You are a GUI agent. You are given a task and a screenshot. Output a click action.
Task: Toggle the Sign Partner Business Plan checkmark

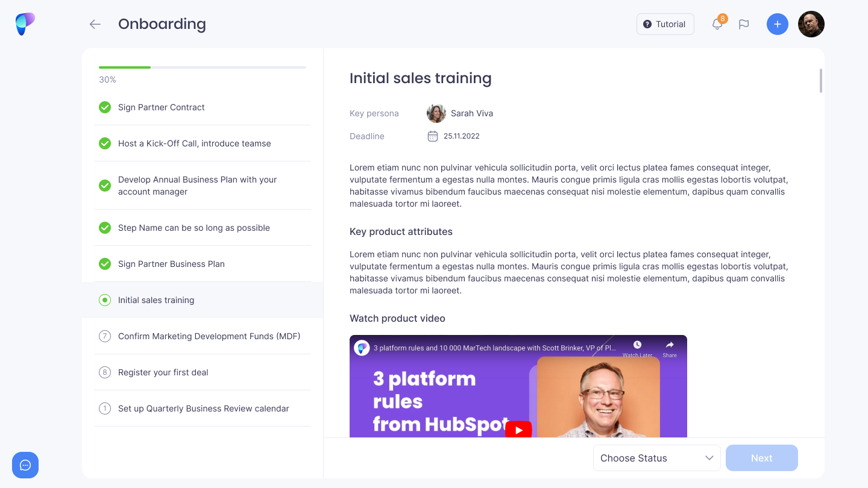105,264
